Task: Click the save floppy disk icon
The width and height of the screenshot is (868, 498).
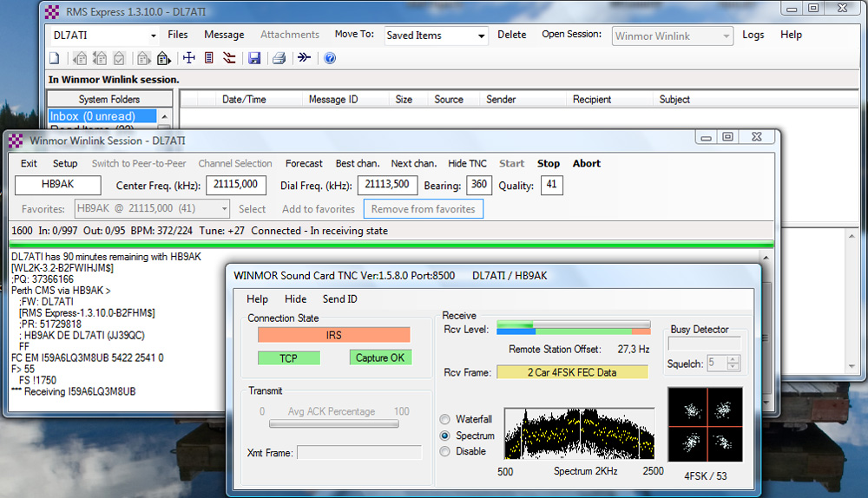Action: [254, 59]
